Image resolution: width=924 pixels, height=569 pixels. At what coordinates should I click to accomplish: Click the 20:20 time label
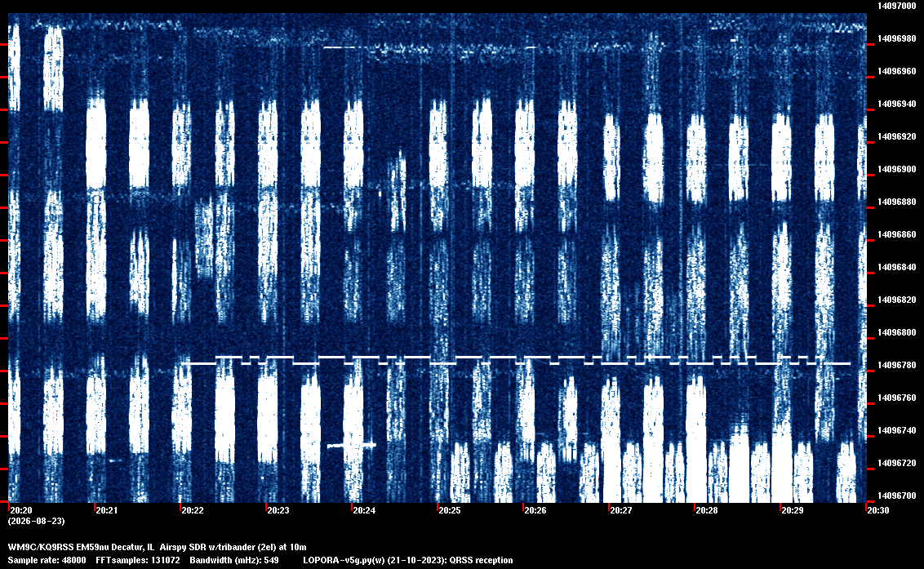click(20, 510)
